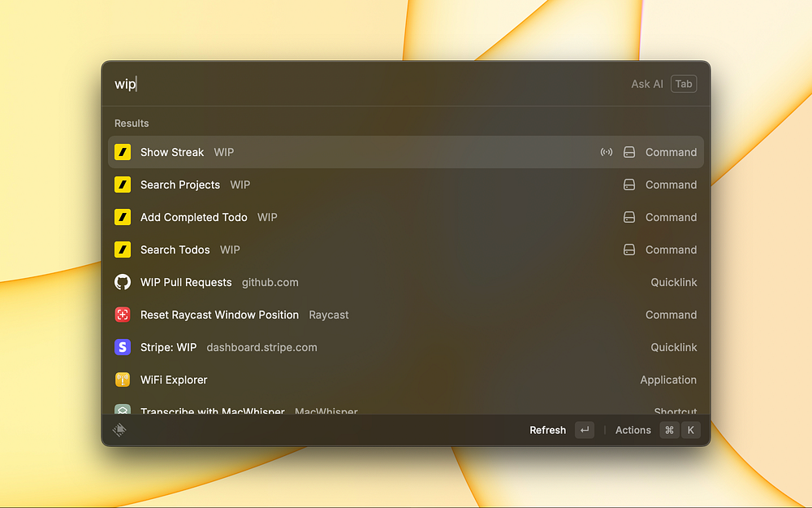This screenshot has height=508, width=812.
Task: Click the Command key symbol next to Actions
Action: coord(670,430)
